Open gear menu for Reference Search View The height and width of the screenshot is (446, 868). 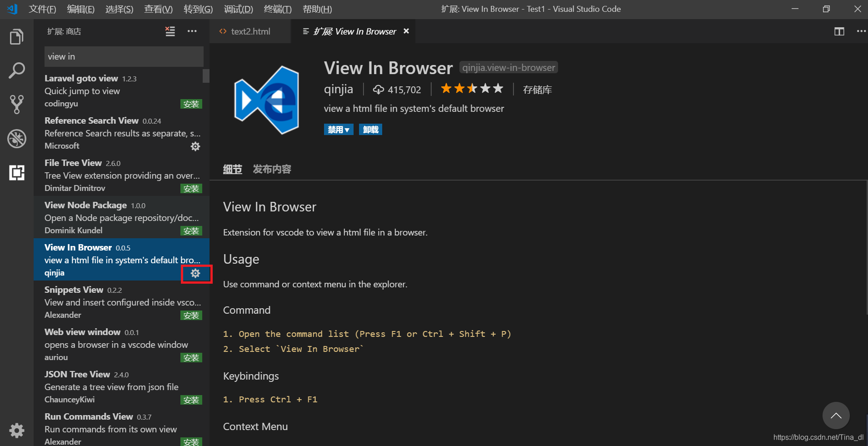coord(195,146)
